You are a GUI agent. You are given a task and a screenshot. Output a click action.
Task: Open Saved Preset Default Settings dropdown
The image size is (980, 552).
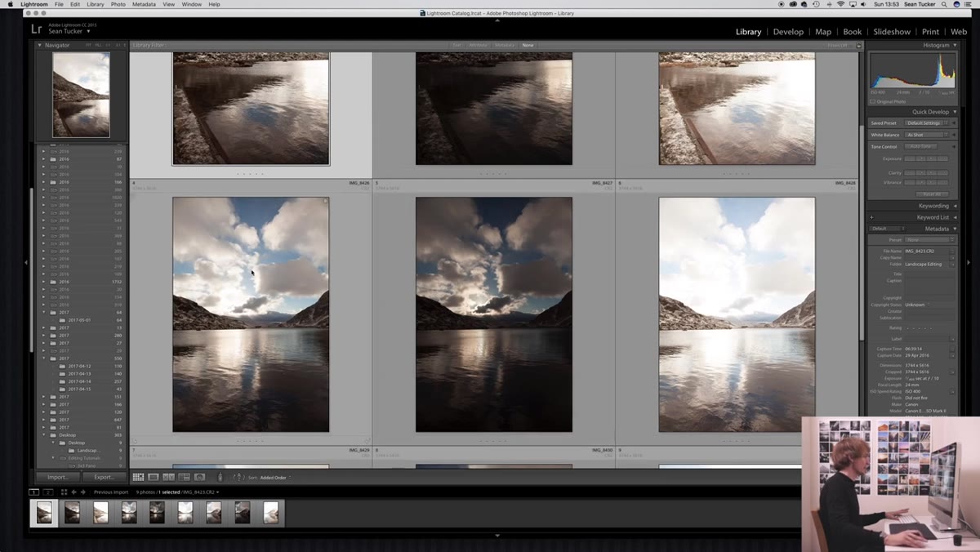click(x=926, y=122)
